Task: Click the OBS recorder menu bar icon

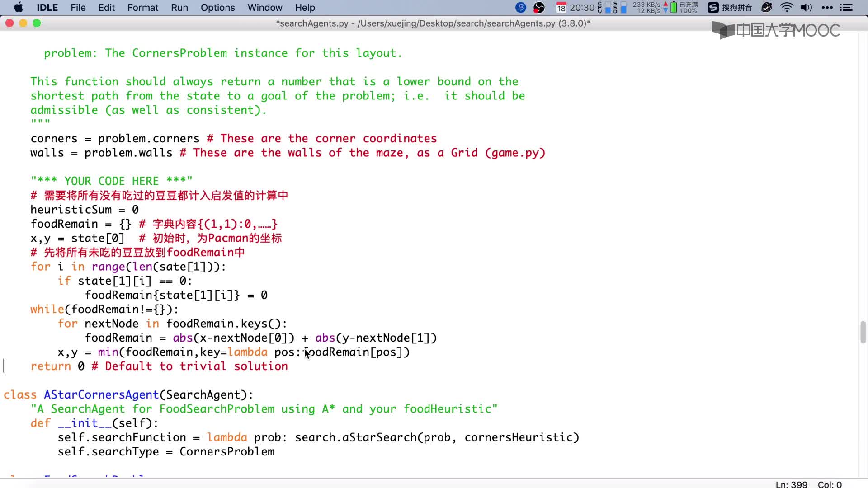Action: 539,8
